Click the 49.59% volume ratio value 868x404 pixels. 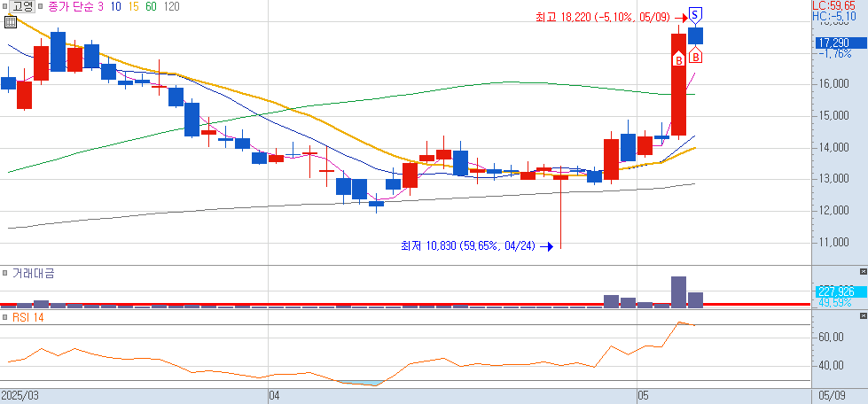[835, 302]
